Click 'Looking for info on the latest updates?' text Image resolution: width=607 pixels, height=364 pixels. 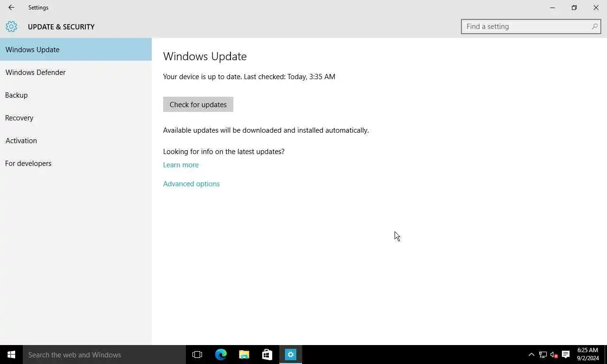tap(224, 152)
